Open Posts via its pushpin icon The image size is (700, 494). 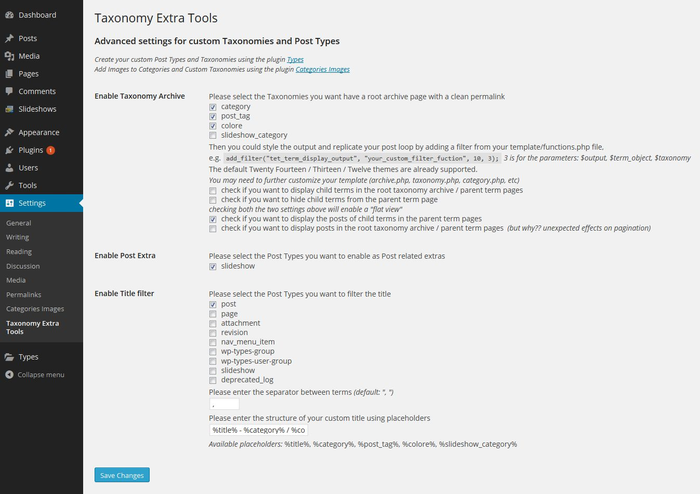tap(9, 38)
